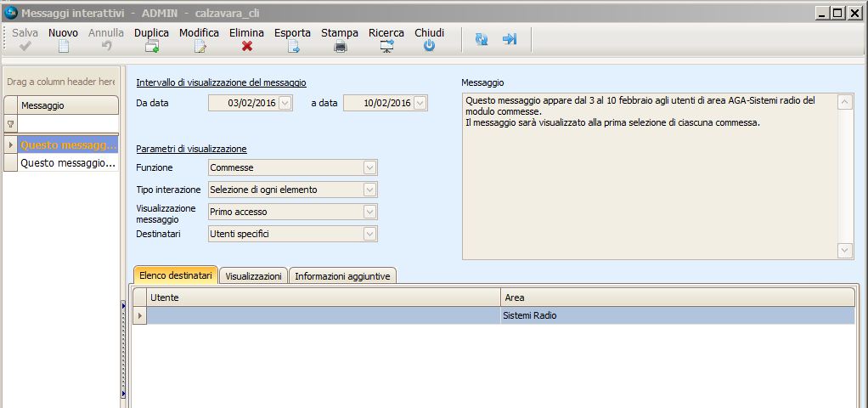Click the Nuovo new document icon
868x408 pixels.
coord(64,47)
